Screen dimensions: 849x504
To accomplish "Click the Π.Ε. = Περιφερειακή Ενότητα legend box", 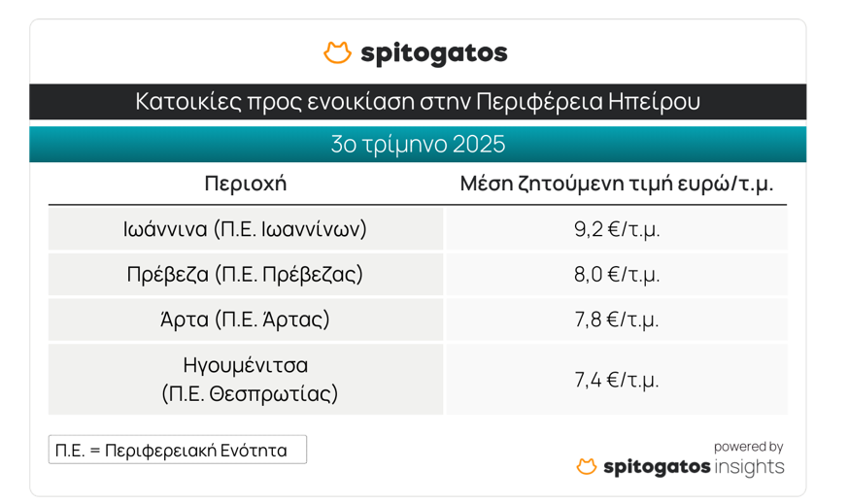I will coord(177,450).
